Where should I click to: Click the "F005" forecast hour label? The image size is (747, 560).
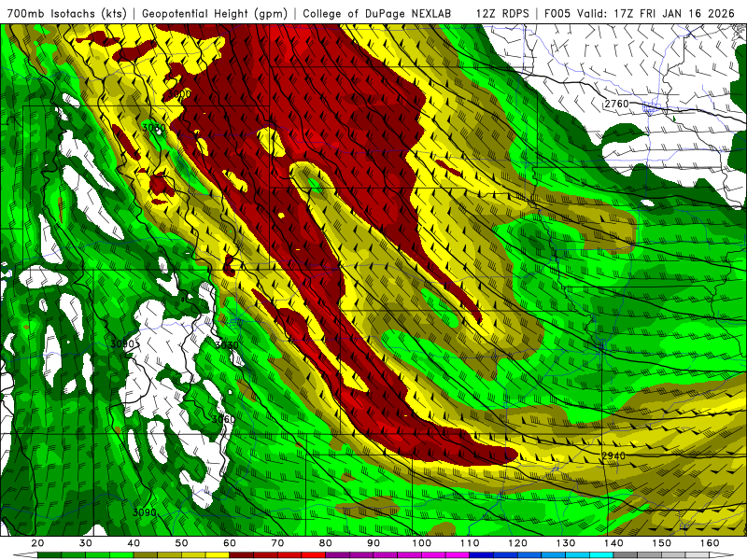[x=557, y=13]
